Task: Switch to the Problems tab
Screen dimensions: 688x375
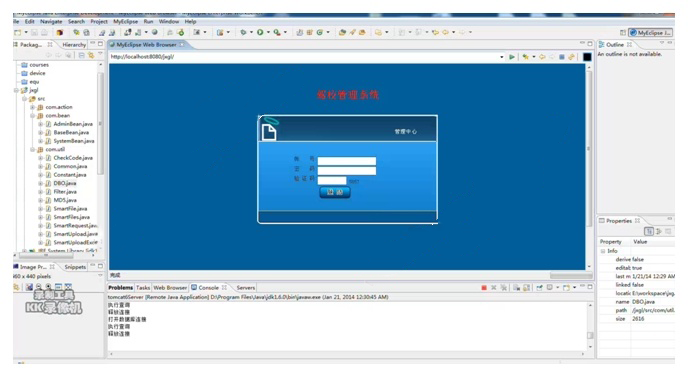Action: [120, 288]
